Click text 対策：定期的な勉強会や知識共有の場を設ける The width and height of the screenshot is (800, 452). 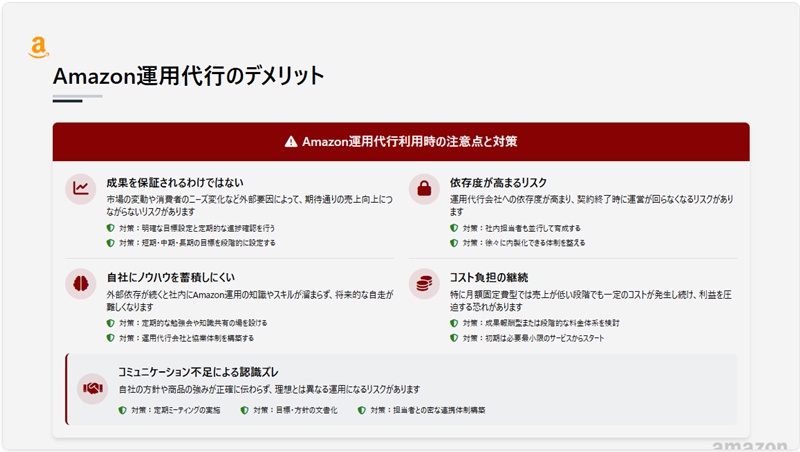pos(193,323)
